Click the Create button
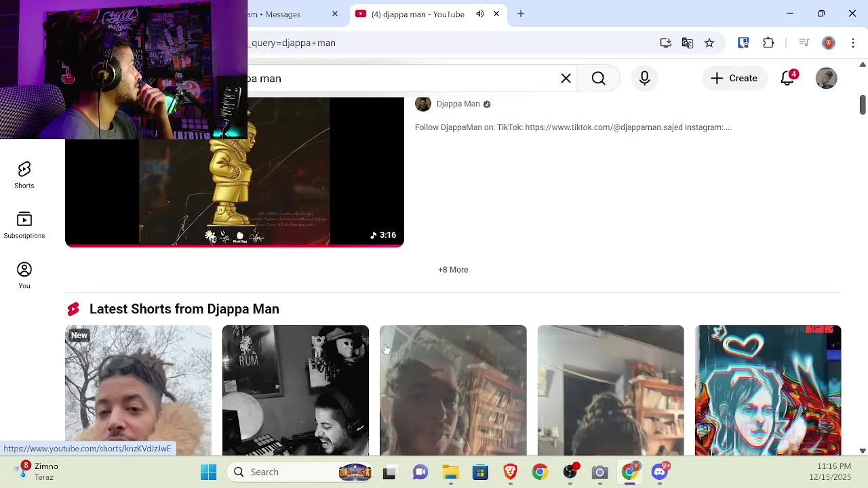 click(x=734, y=79)
